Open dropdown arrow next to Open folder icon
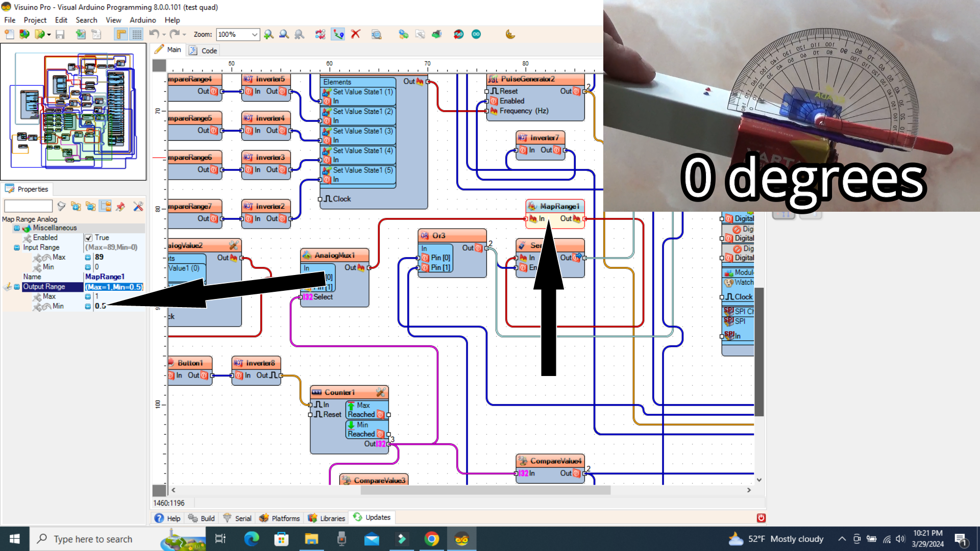The height and width of the screenshot is (551, 980). (49, 35)
